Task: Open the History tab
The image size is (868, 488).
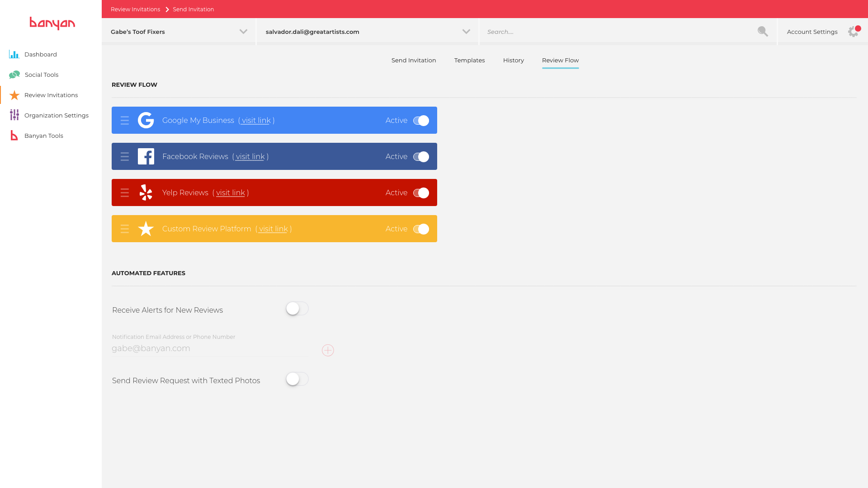Action: pos(513,60)
